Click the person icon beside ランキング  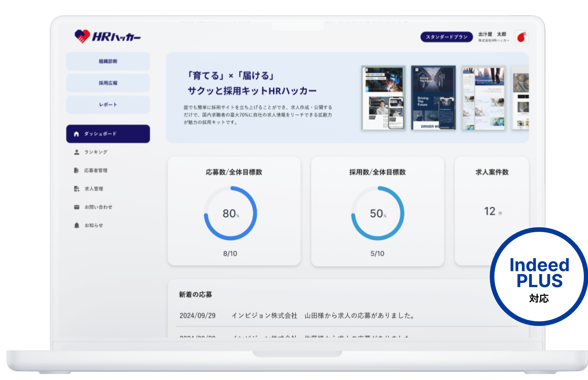[76, 152]
